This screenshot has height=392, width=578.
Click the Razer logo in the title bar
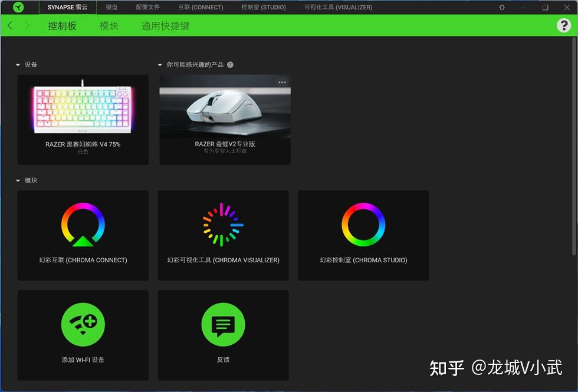[17, 8]
